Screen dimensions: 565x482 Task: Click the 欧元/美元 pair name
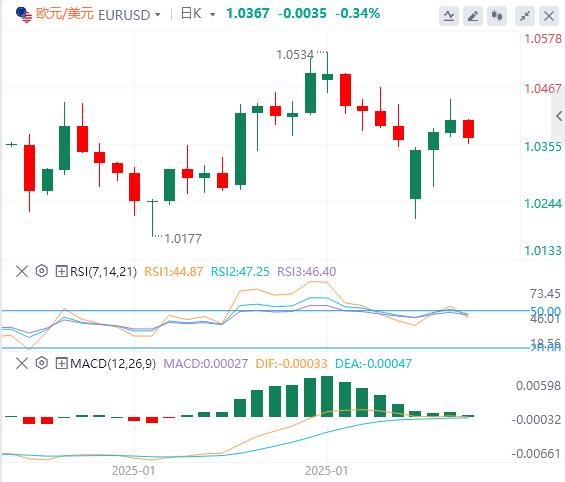(65, 14)
